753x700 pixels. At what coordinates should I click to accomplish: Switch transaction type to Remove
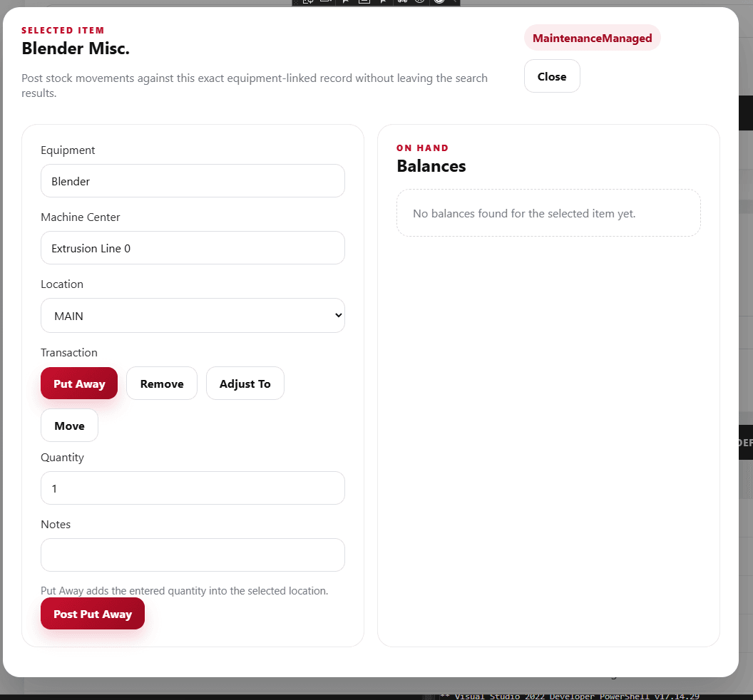pos(161,384)
